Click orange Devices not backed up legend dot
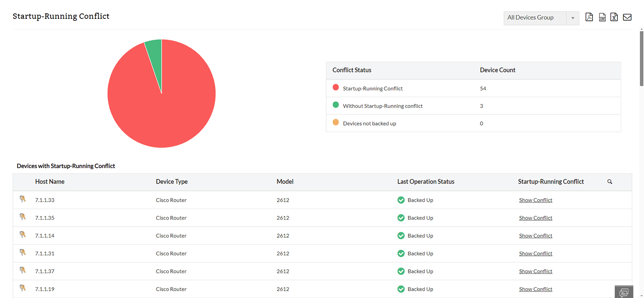Screen dimensions: 644x298 pyautogui.click(x=336, y=123)
